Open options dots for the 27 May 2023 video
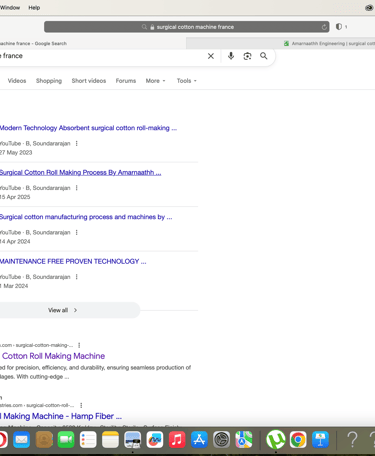 tap(77, 143)
